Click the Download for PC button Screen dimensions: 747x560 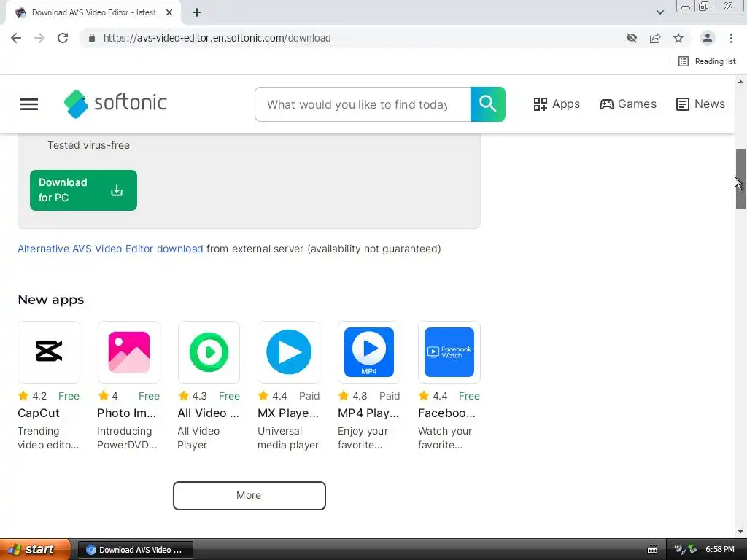83,190
